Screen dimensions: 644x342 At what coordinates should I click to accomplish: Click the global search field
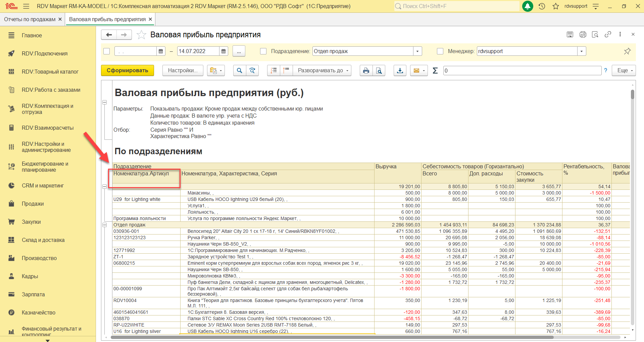click(x=456, y=6)
